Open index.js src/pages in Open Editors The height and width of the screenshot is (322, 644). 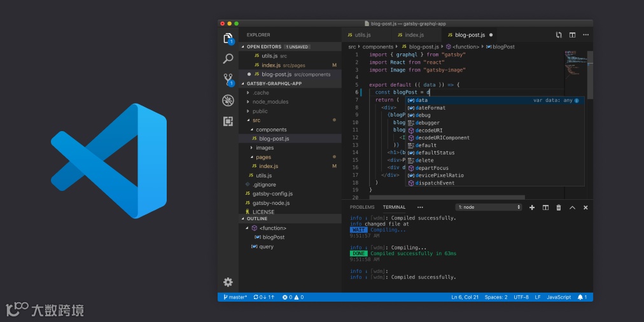[290, 66]
